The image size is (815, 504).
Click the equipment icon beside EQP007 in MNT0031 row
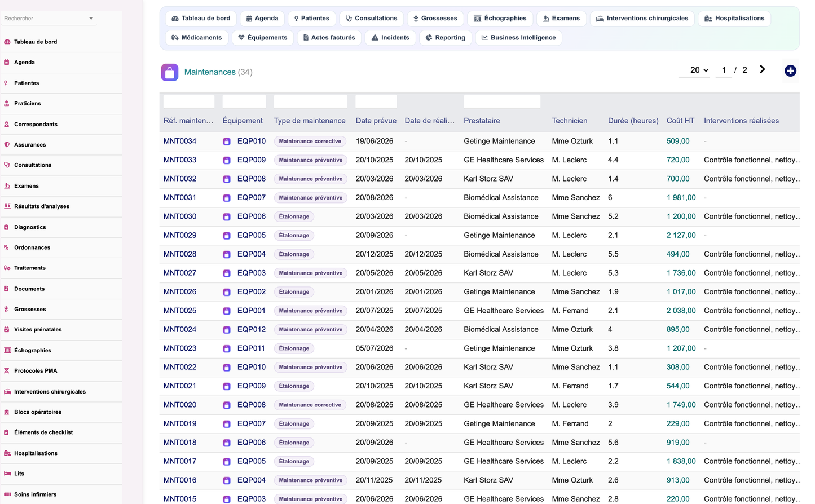[x=227, y=198]
